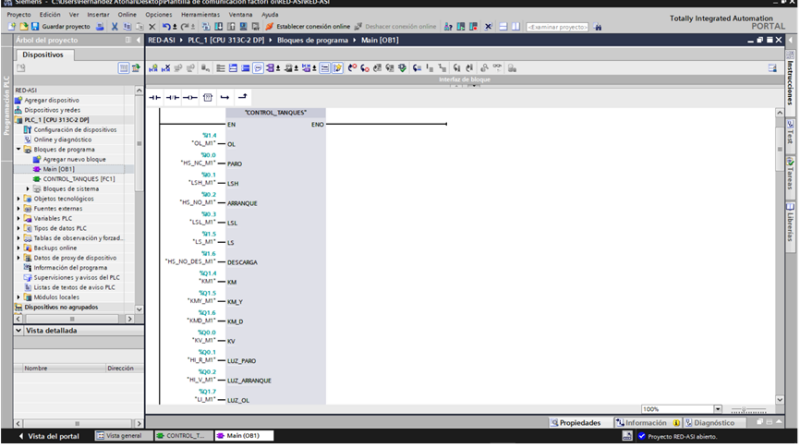800x448 pixels.
Task: Expand Tipos de datos PLC folder
Action: pos(19,229)
